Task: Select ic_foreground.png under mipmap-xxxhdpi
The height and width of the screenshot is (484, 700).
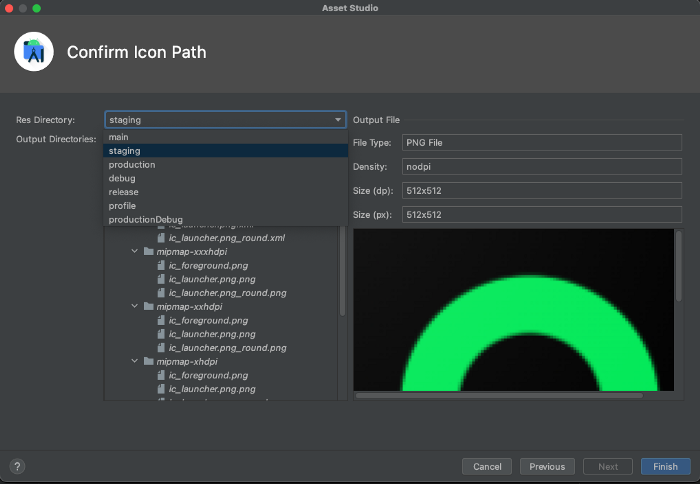Action: pyautogui.click(x=208, y=265)
